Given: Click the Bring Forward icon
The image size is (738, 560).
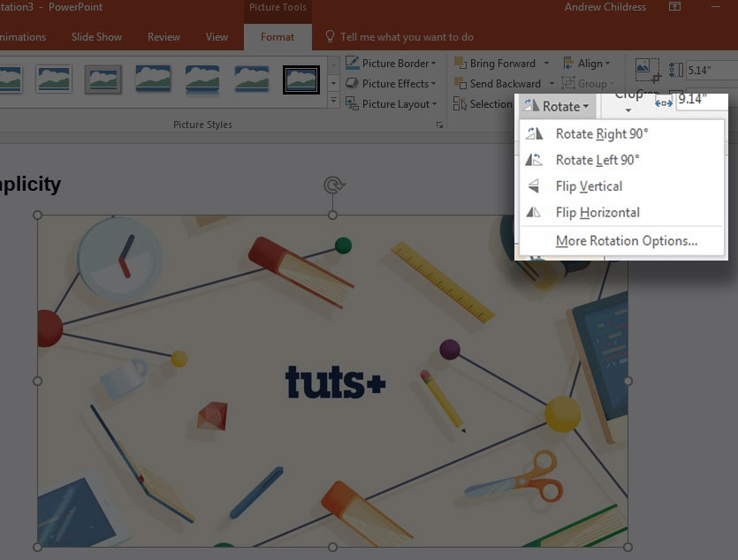Looking at the screenshot, I should click(x=460, y=63).
